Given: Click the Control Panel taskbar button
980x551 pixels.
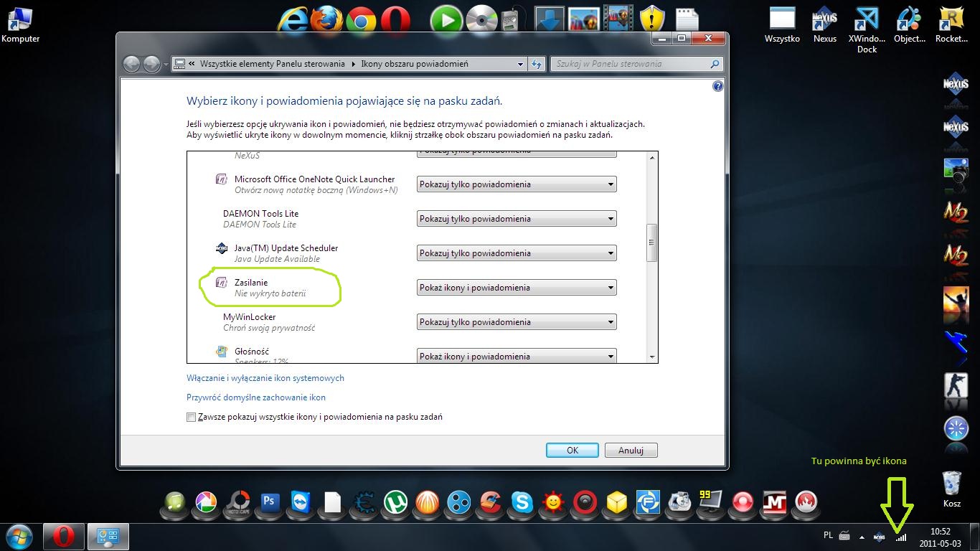Looking at the screenshot, I should click(108, 537).
